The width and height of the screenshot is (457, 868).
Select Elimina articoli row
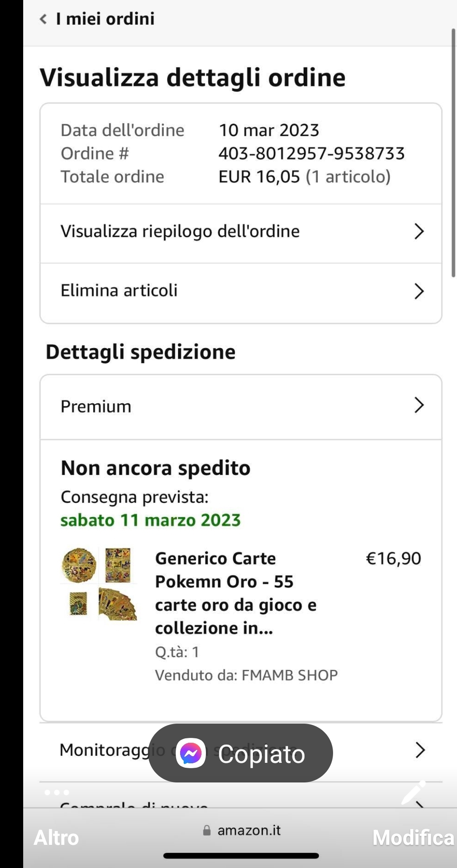pos(119,291)
